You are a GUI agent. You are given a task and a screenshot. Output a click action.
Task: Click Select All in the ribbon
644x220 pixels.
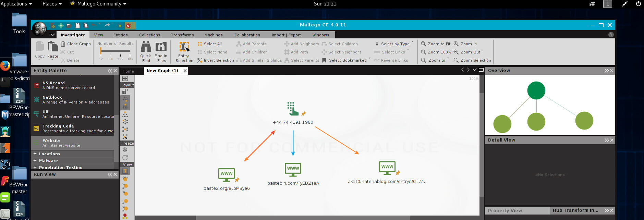pos(210,44)
